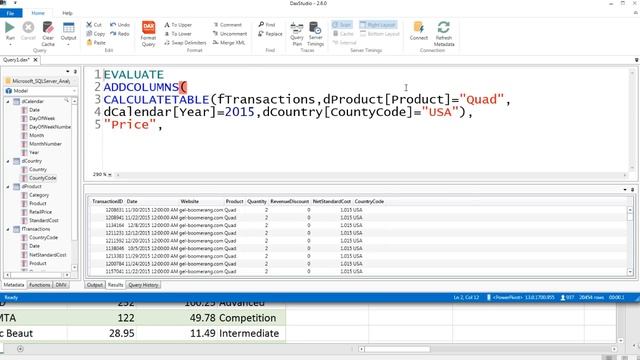Open the editor zoom level dropdown

click(110, 175)
